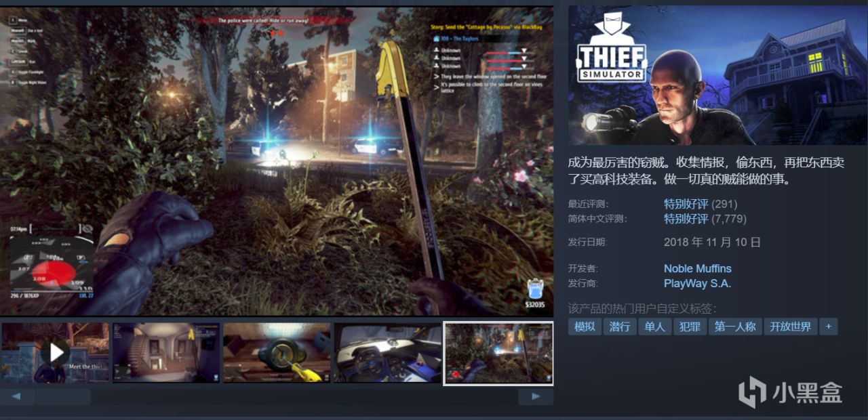
Task: Click the 最近评测 label
Action: click(588, 204)
